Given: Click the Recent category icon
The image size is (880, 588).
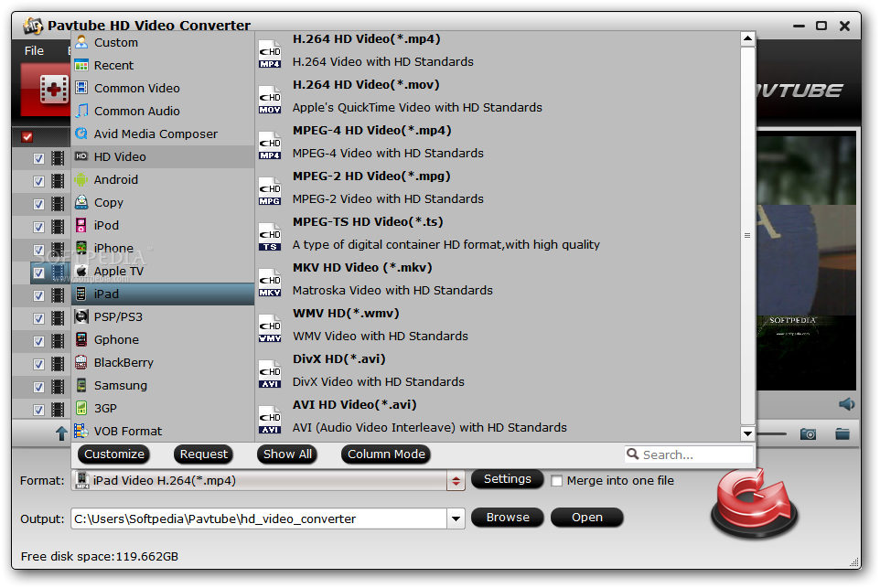Looking at the screenshot, I should (81, 65).
